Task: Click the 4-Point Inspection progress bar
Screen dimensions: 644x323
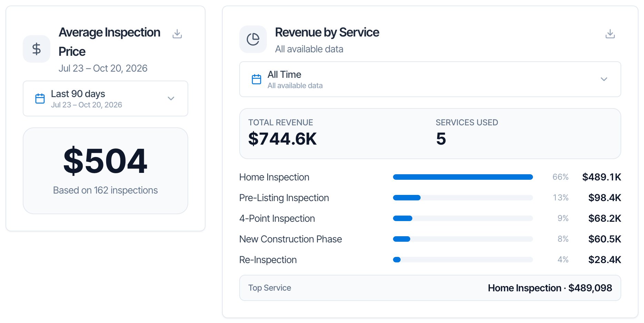Action: [x=463, y=218]
